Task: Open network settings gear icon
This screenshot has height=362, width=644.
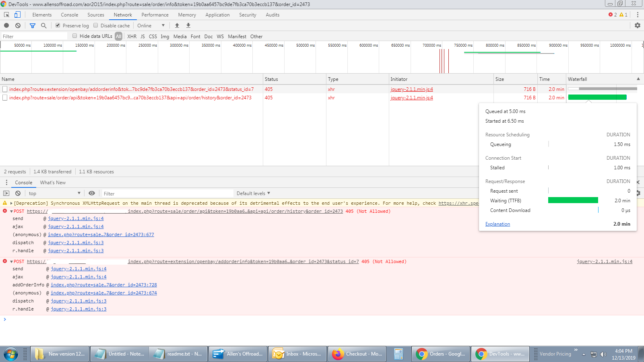Action: coord(638,25)
